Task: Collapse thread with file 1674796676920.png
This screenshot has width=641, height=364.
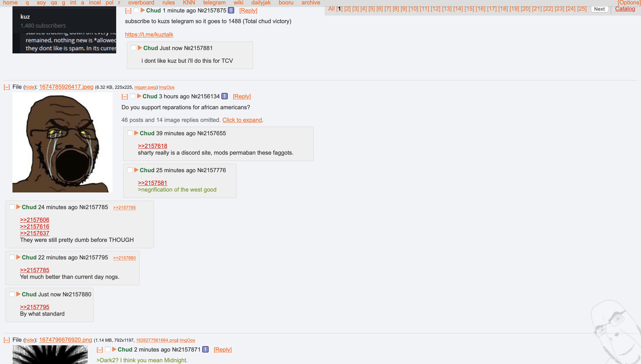Action: pos(7,340)
